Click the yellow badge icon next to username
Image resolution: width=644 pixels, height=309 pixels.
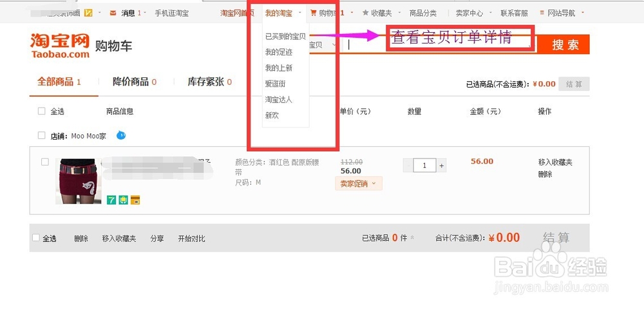pyautogui.click(x=88, y=13)
